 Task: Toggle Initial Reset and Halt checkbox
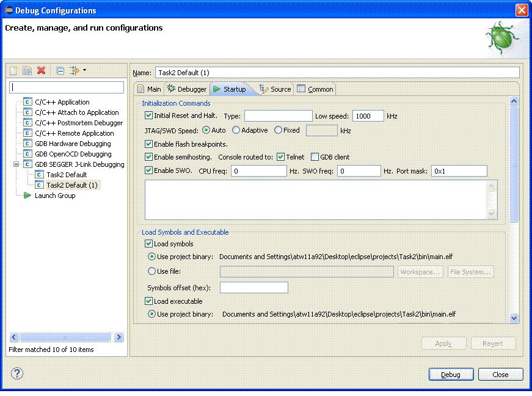point(148,116)
